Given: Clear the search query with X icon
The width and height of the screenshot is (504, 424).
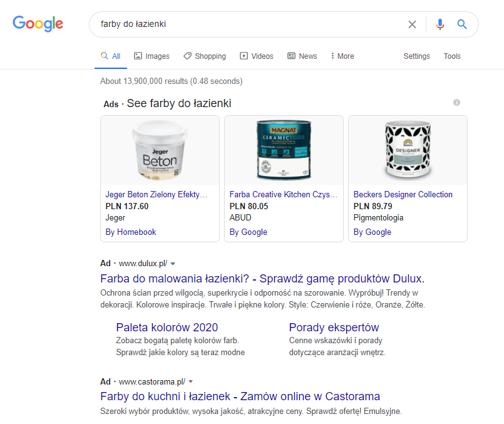Looking at the screenshot, I should tap(412, 24).
